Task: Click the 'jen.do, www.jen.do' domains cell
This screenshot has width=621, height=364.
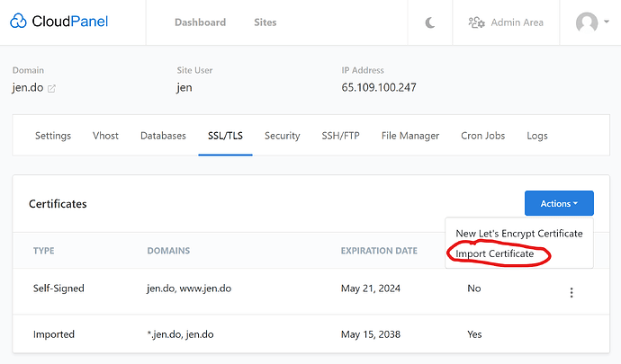Action: point(189,288)
